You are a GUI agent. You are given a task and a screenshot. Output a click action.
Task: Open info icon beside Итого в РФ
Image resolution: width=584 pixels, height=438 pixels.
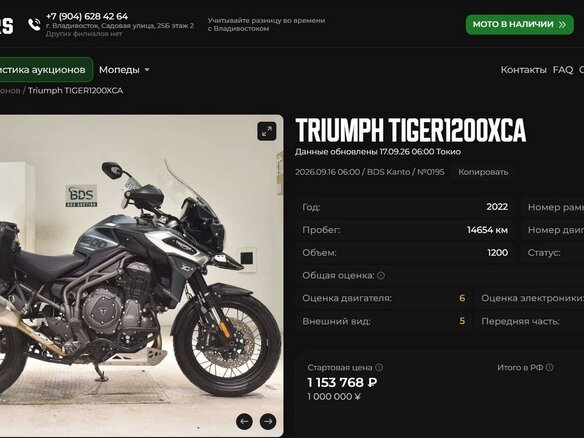549,367
